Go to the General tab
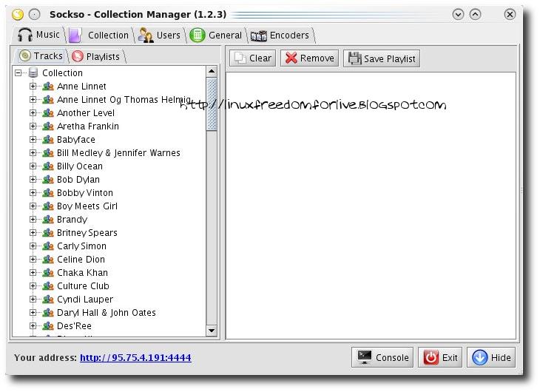Image resolution: width=540 pixels, height=392 pixels. [216, 36]
